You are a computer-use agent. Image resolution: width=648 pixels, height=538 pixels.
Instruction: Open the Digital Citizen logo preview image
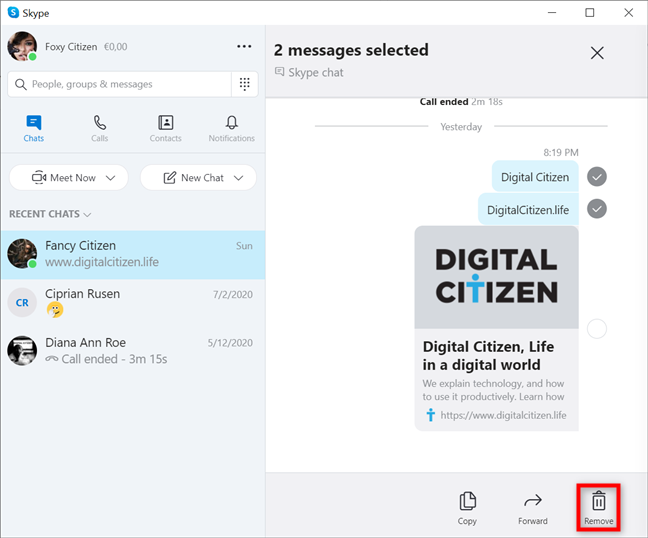(497, 277)
